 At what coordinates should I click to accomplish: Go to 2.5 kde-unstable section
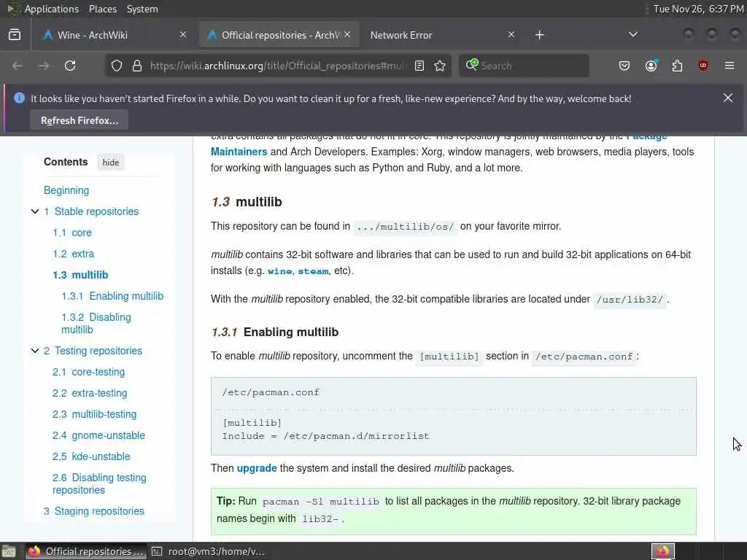coord(91,456)
